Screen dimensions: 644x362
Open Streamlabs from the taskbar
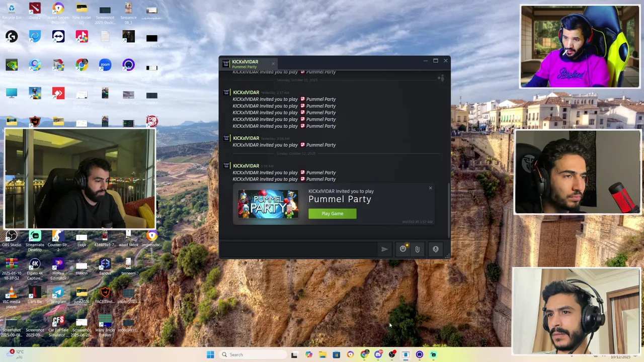pyautogui.click(x=433, y=355)
